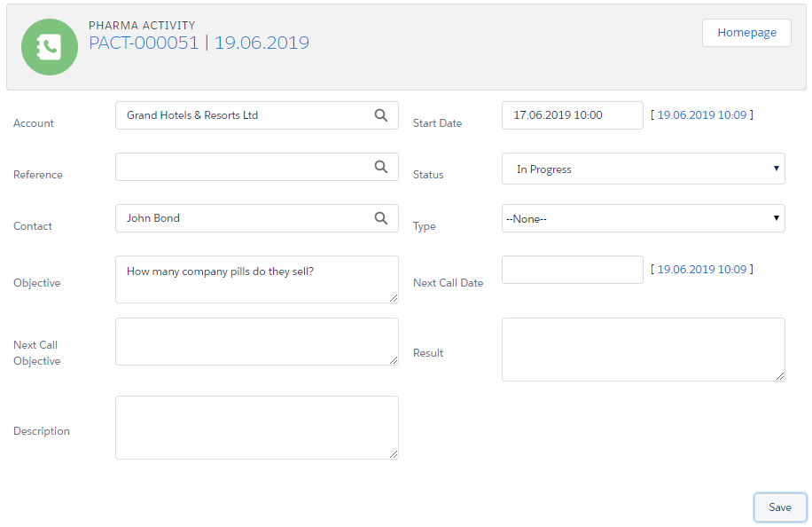
Task: Click the Reference lookup magnifier icon
Action: point(380,167)
